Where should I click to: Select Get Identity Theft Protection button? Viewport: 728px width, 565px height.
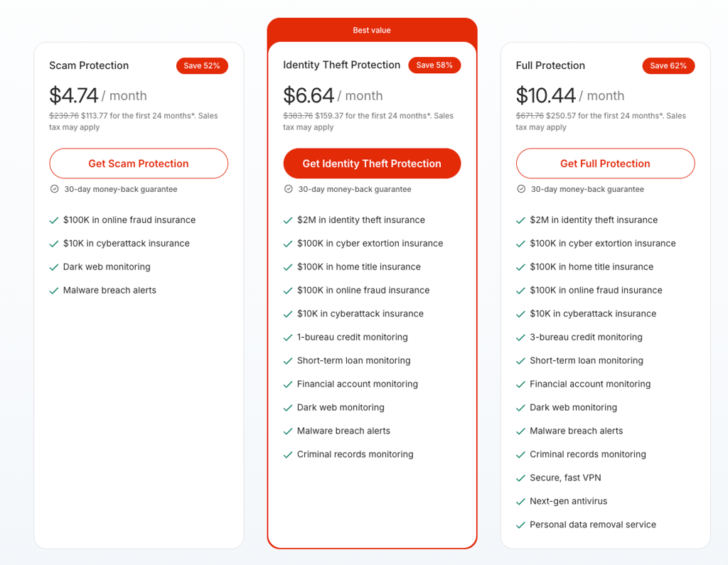(372, 163)
